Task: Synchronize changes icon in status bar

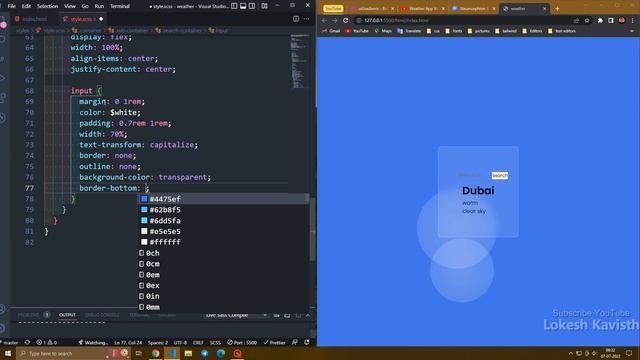Action: coord(27,342)
